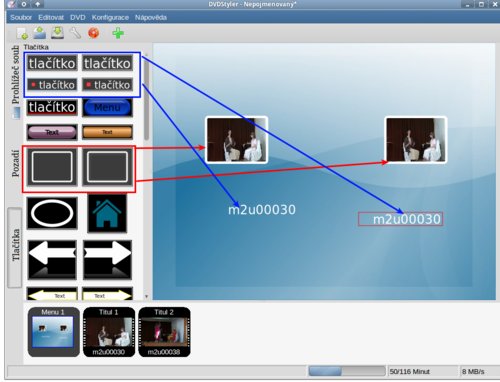Open the Nápověda menu

151,18
